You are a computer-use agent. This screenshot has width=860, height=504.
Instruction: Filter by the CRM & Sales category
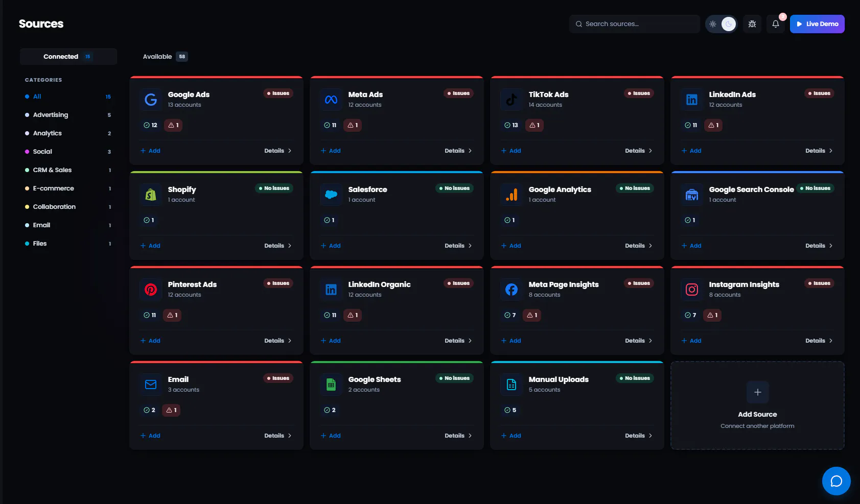68,170
